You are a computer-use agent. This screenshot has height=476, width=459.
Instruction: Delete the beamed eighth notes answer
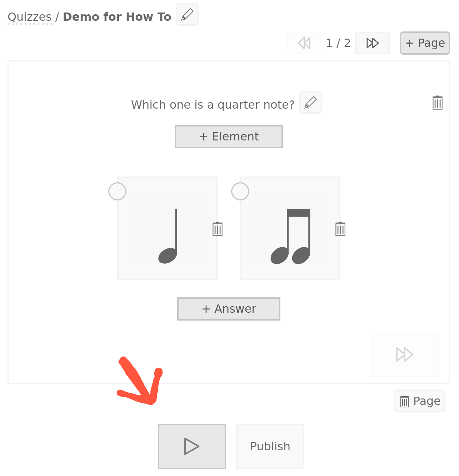340,229
